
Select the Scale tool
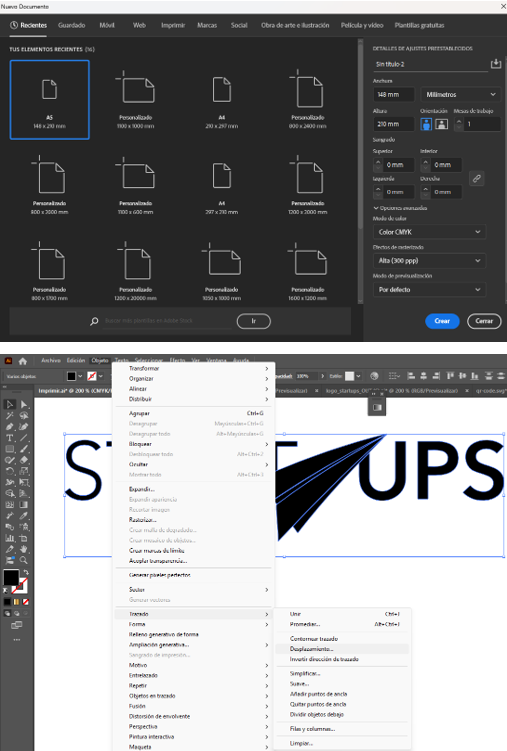point(24,471)
